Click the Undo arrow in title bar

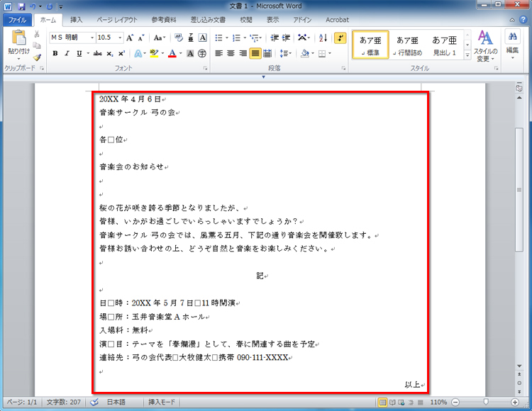[33, 6]
